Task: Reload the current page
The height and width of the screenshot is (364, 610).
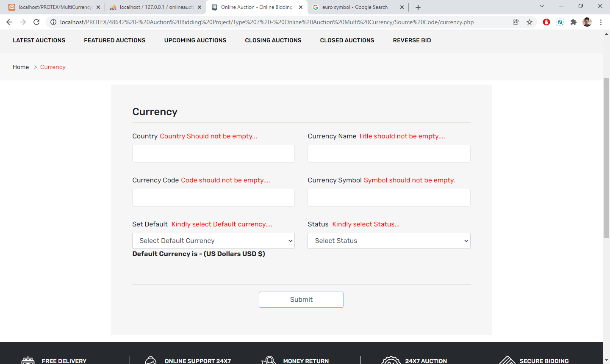Action: pyautogui.click(x=36, y=22)
